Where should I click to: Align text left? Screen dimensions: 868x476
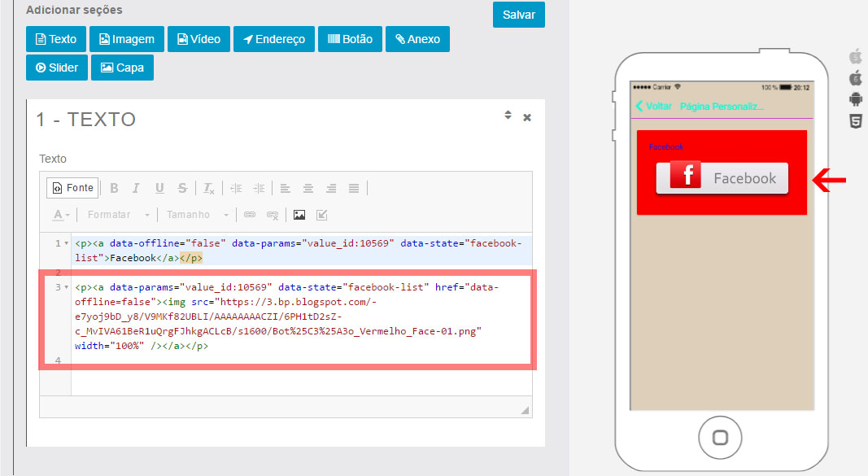pos(285,188)
